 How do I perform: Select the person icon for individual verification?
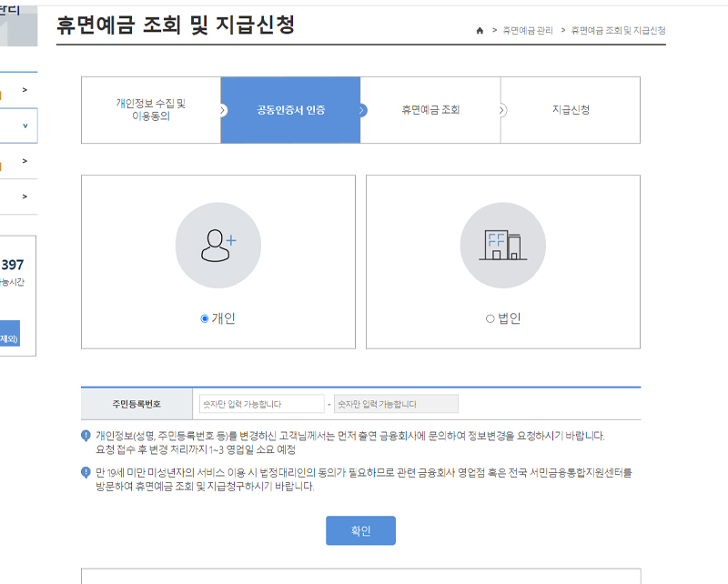pyautogui.click(x=218, y=242)
